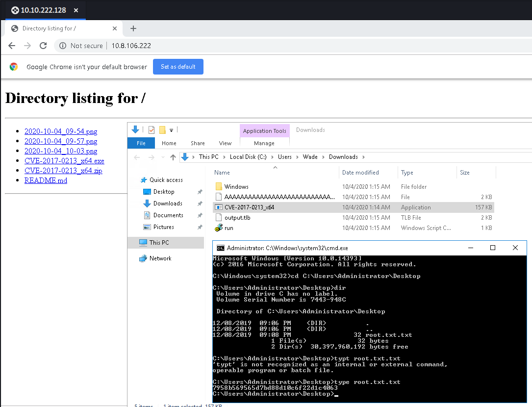
Task: Click the run script file icon
Action: click(x=219, y=228)
